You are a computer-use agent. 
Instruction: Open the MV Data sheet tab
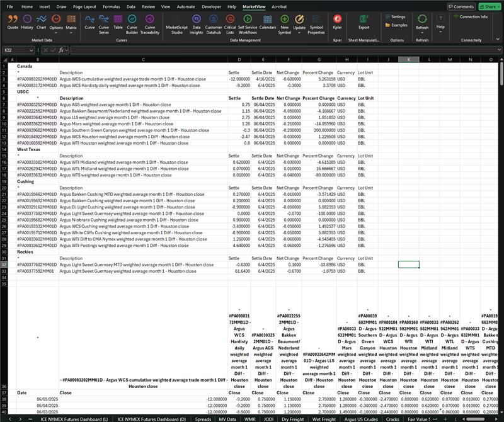[x=227, y=419]
